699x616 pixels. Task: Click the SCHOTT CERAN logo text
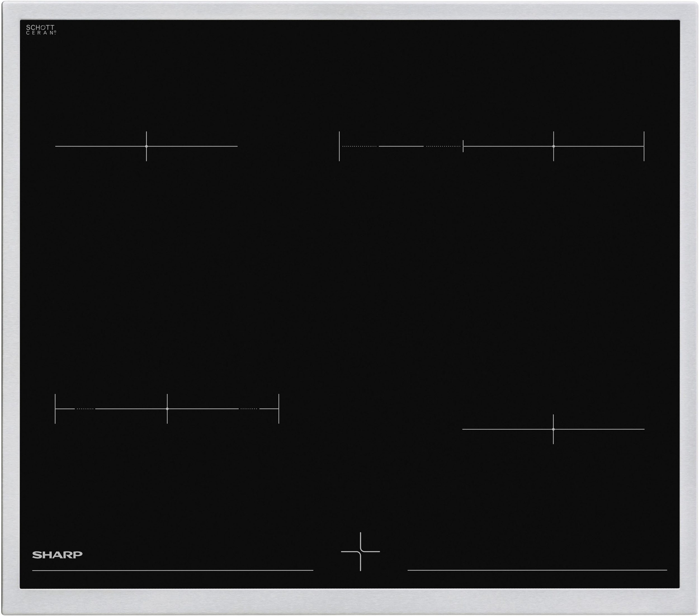pyautogui.click(x=41, y=30)
